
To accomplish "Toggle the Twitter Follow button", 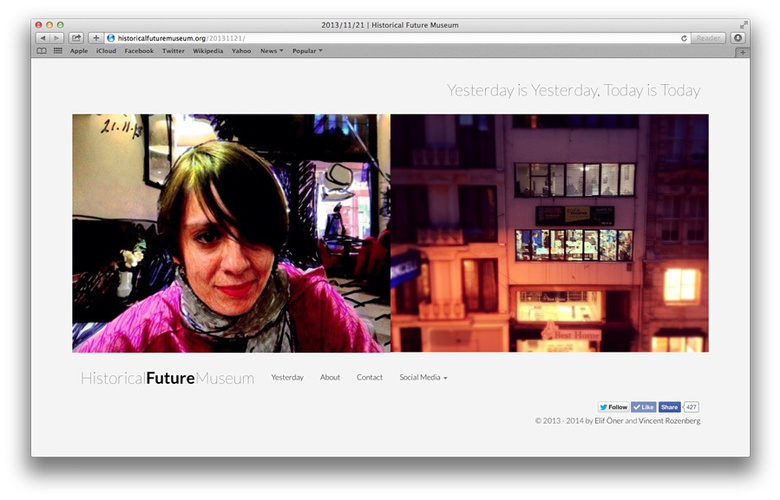I will [x=613, y=407].
